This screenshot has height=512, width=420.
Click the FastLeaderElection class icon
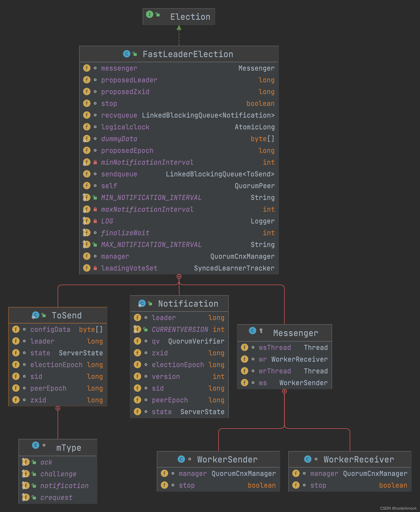[x=127, y=54]
